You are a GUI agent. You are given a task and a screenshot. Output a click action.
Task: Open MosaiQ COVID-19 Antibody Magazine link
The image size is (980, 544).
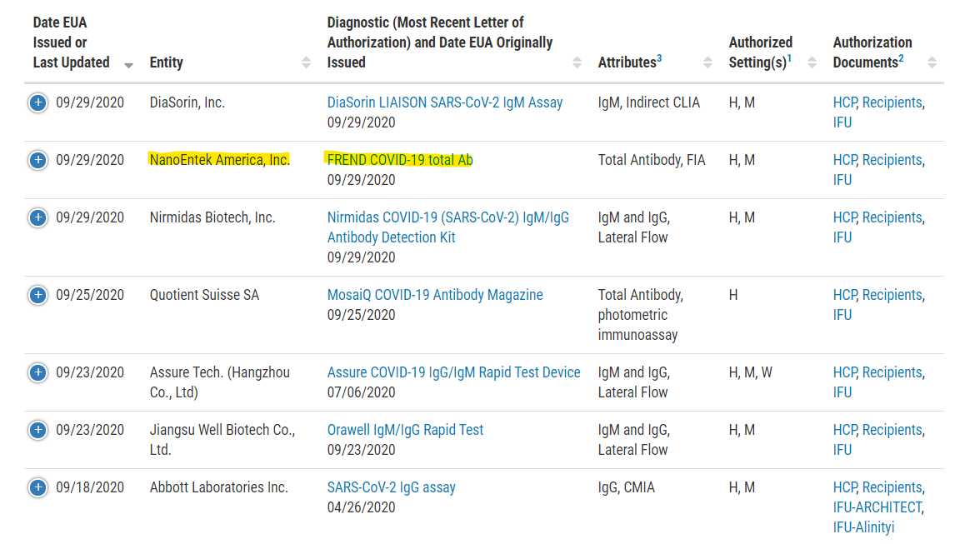point(435,295)
